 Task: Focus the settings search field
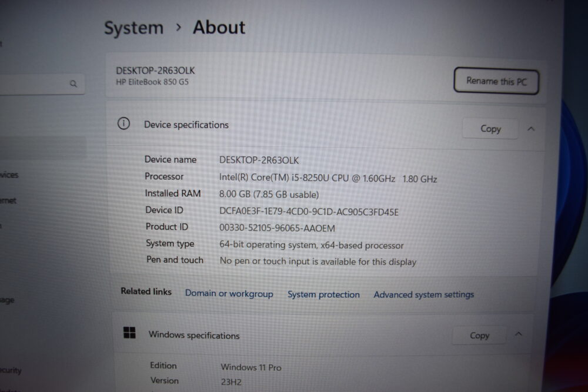41,83
